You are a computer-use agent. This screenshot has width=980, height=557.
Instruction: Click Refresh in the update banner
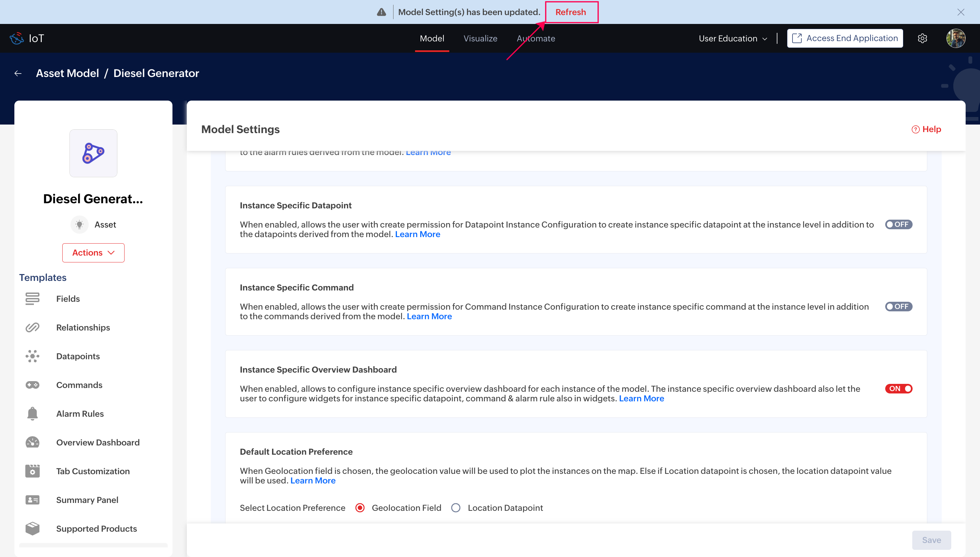(x=570, y=12)
